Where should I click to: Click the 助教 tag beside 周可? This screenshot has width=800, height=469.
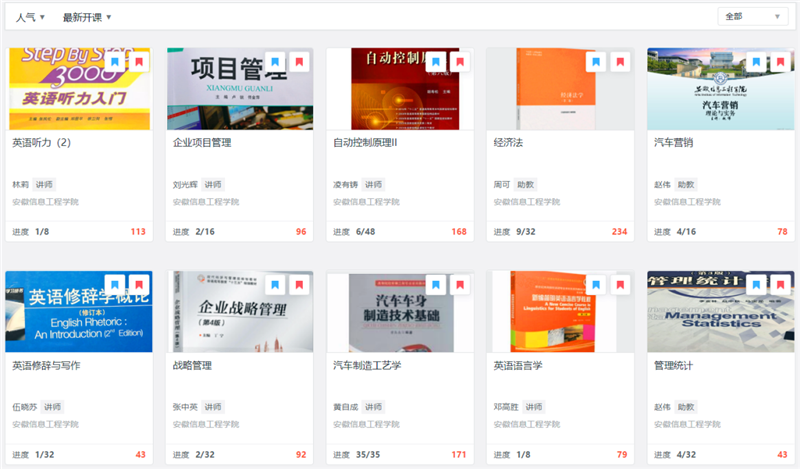coord(526,184)
